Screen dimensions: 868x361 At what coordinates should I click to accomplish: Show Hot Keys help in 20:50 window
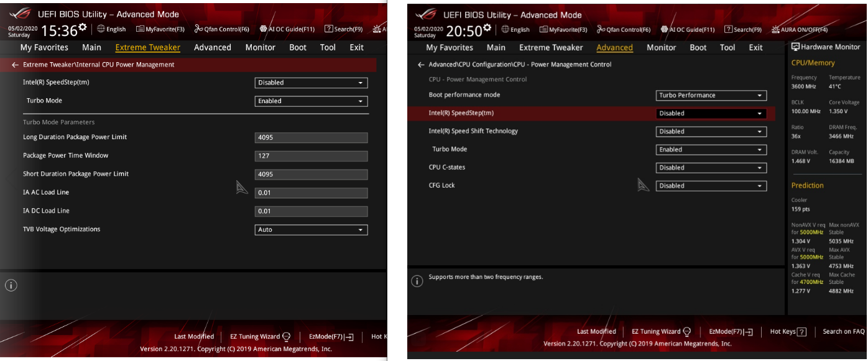click(788, 332)
